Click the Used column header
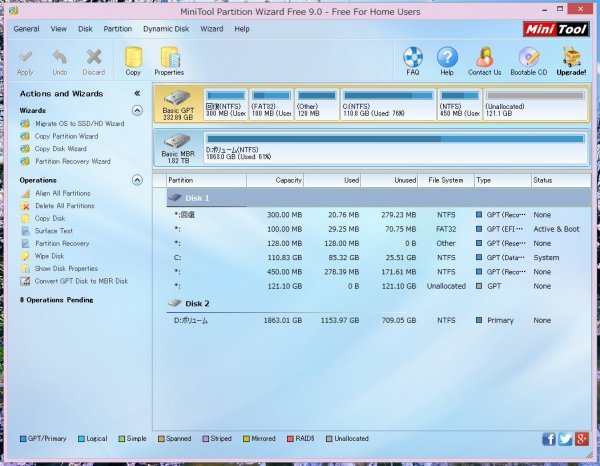Image resolution: width=600 pixels, height=466 pixels. coord(332,180)
